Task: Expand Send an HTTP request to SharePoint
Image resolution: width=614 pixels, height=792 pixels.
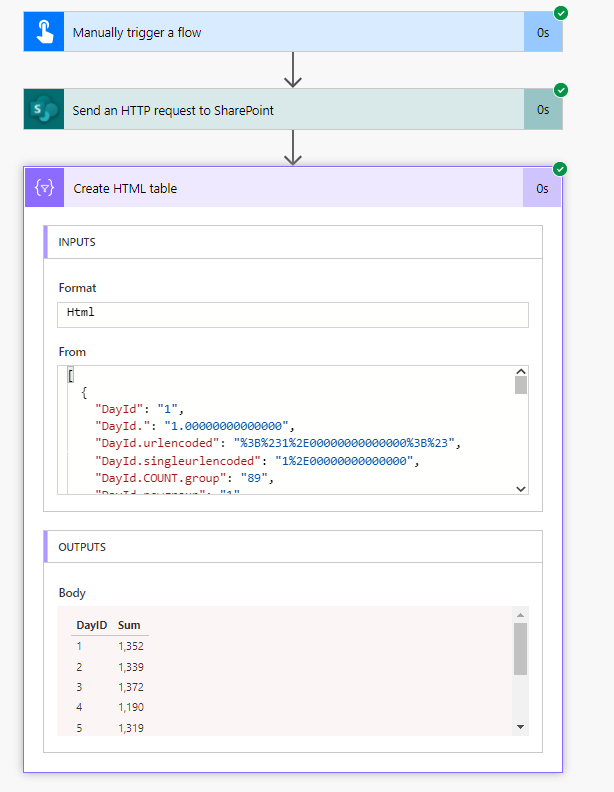Action: [290, 110]
